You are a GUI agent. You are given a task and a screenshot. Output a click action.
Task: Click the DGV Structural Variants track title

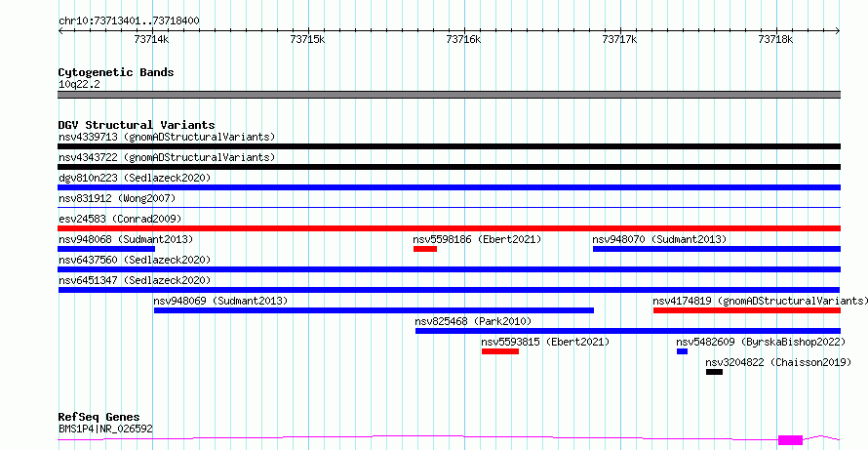click(137, 125)
